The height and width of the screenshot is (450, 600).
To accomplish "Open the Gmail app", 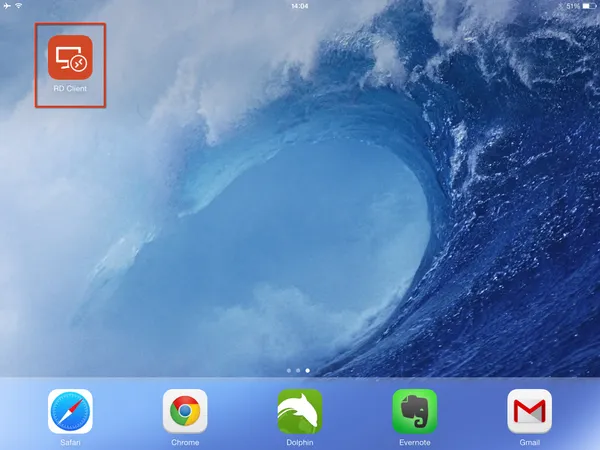I will point(530,411).
